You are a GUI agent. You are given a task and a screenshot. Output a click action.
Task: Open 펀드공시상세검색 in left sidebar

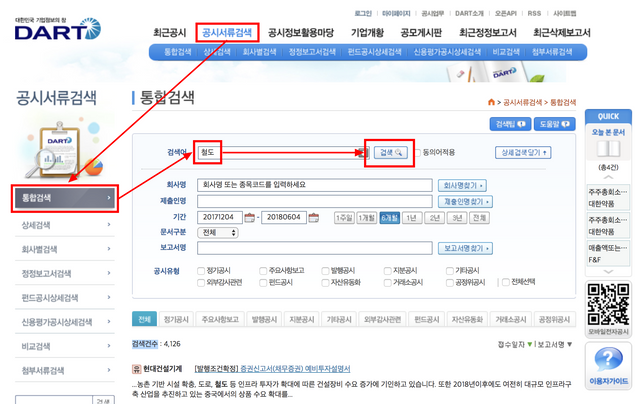tap(64, 297)
